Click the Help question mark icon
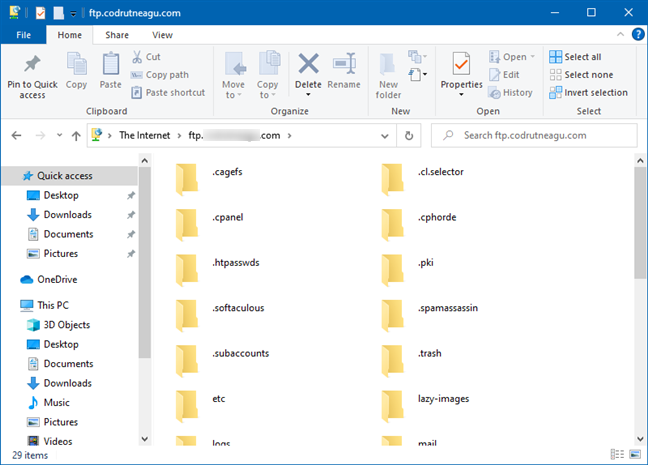The height and width of the screenshot is (465, 648). click(638, 34)
